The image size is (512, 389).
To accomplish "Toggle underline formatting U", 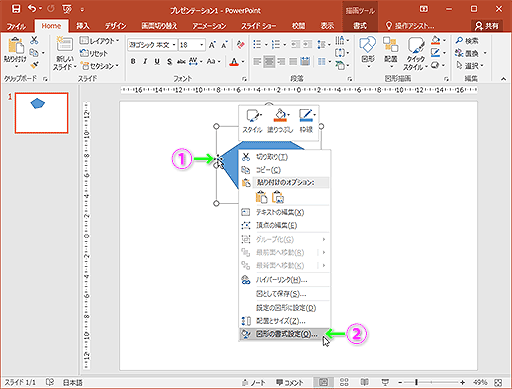I will [157, 62].
